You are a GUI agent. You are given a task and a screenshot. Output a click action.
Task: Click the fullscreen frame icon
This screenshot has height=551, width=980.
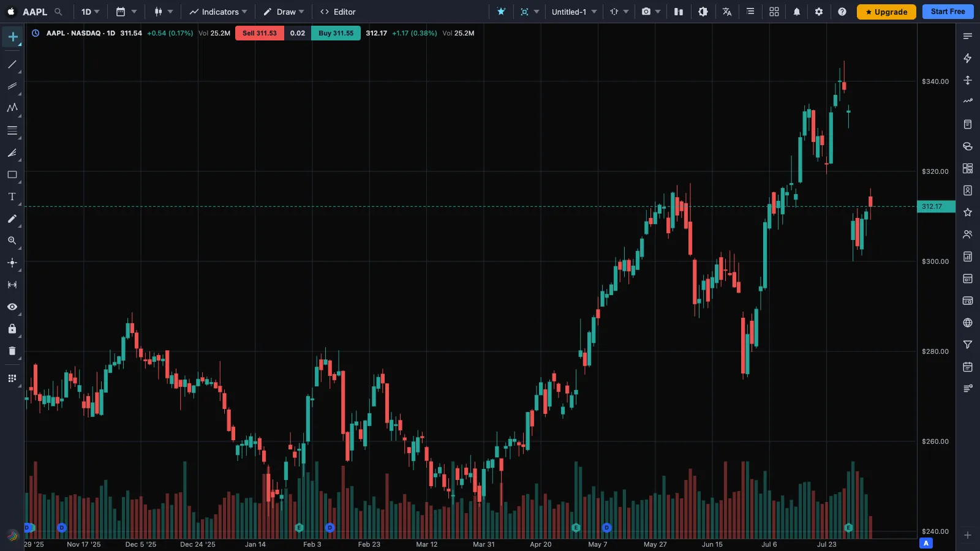tap(524, 12)
